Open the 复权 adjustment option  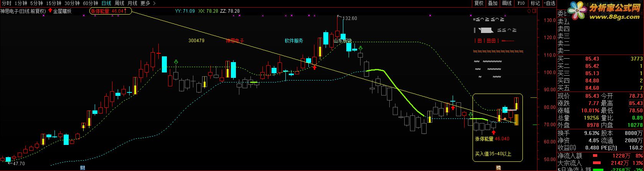pyautogui.click(x=479, y=3)
